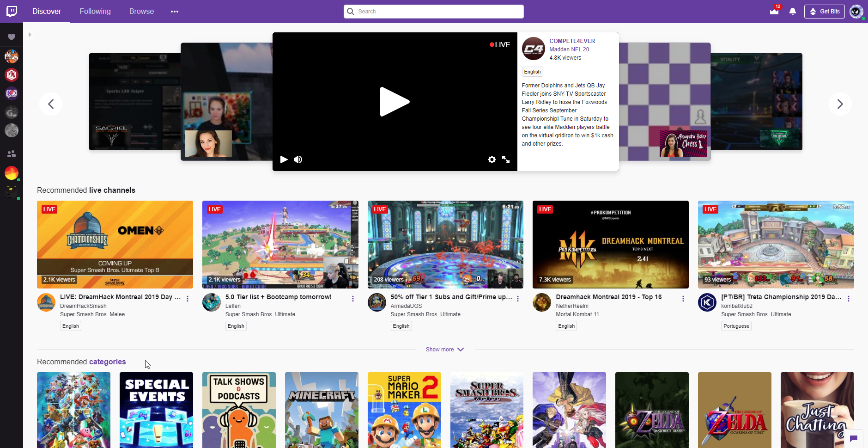
Task: Click Leffen channel avatar
Action: click(x=212, y=302)
